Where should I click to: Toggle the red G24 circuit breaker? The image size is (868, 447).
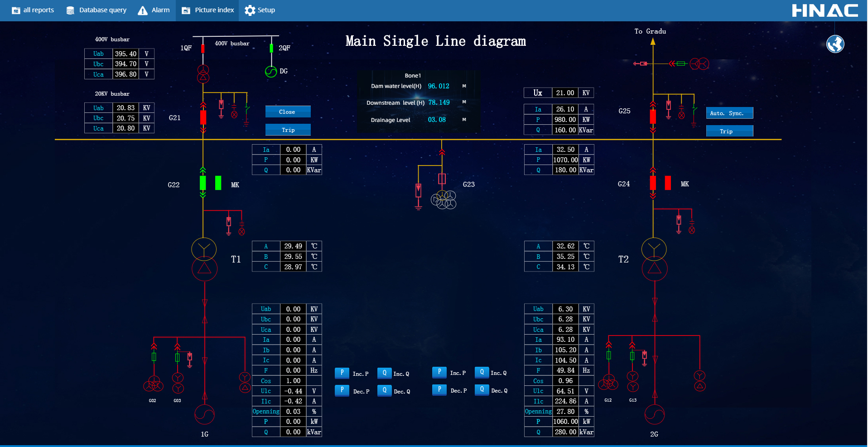(653, 183)
